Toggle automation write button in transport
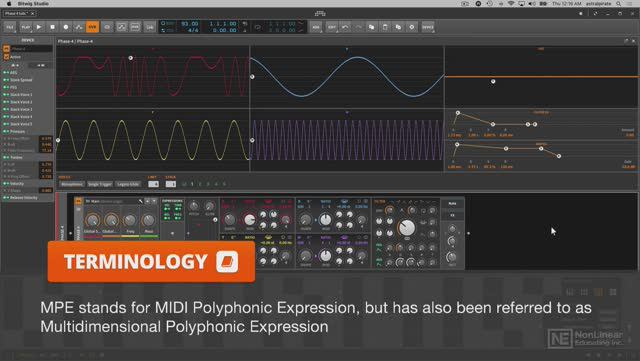This screenshot has width=640, height=361. point(79,27)
